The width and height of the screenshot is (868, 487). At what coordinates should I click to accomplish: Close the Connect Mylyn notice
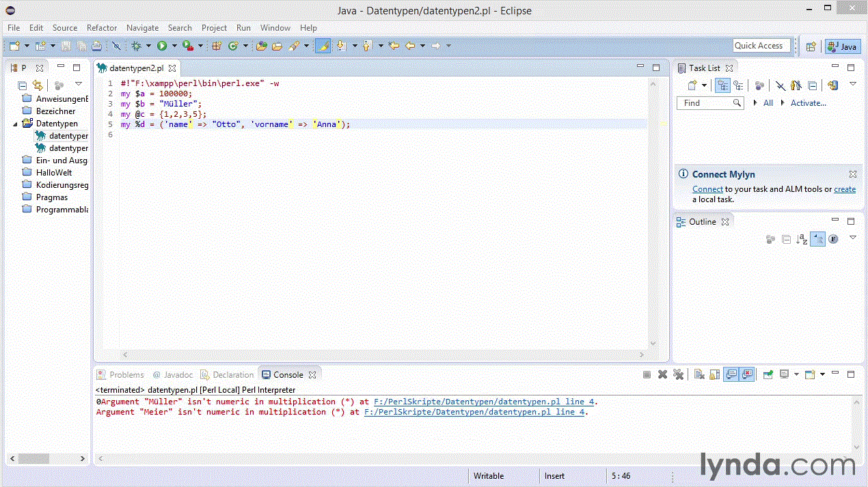[x=853, y=174]
